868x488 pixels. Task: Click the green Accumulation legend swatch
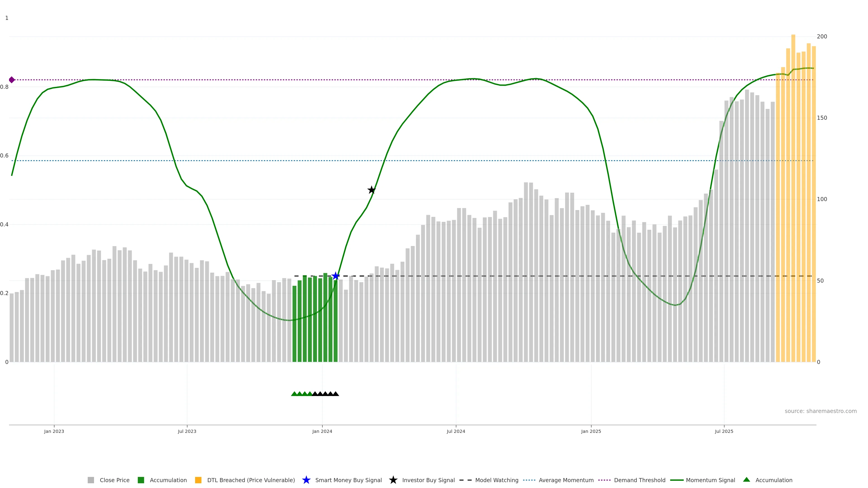coord(141,480)
